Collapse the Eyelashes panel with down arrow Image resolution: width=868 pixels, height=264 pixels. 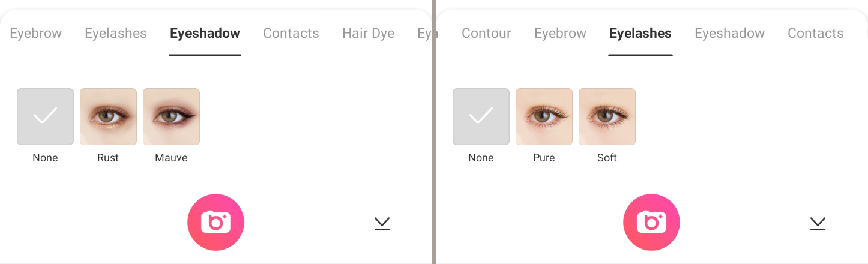tap(818, 224)
